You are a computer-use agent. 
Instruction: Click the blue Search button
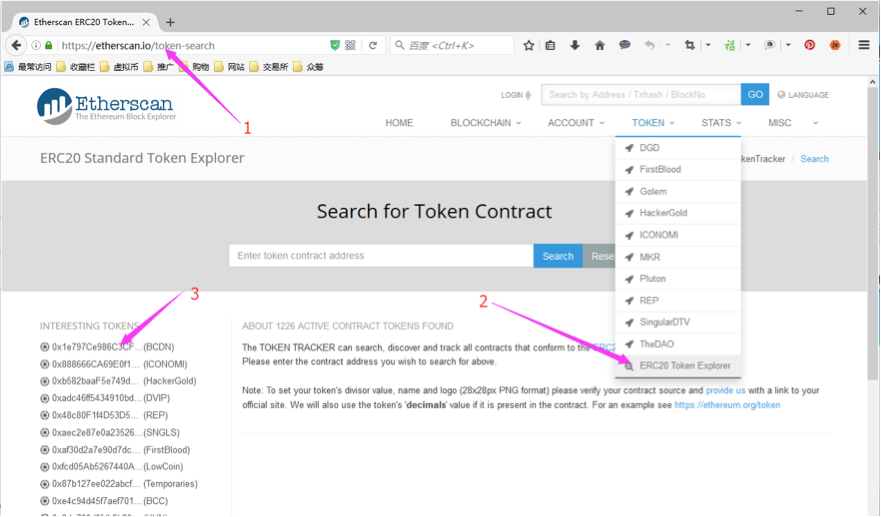558,256
